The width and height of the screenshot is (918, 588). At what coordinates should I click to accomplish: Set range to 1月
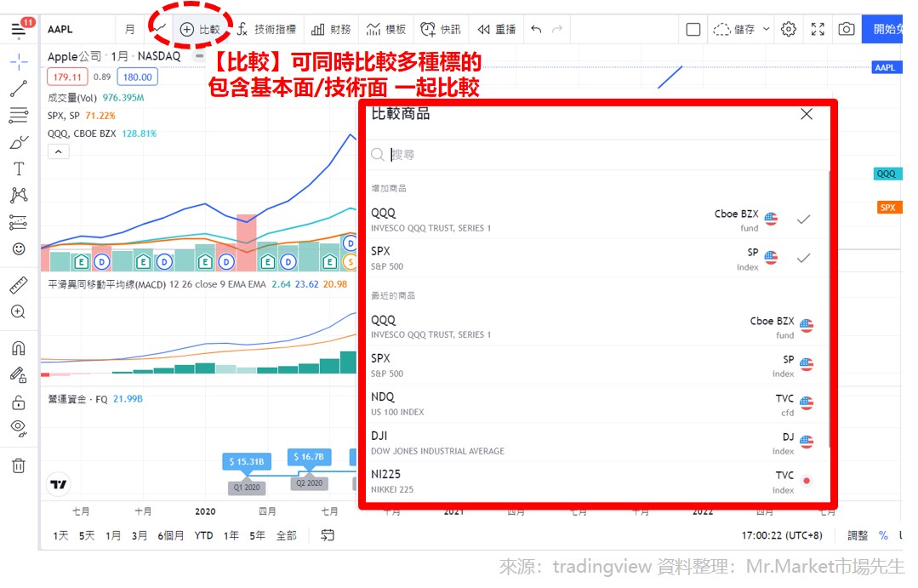tap(113, 535)
